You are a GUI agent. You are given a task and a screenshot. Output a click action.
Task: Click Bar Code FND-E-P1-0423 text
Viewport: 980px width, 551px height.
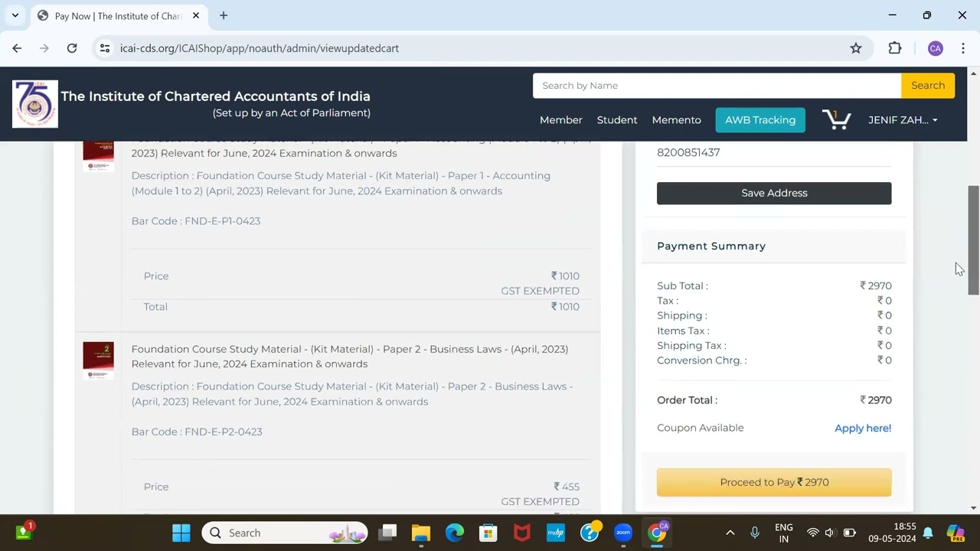coord(196,221)
